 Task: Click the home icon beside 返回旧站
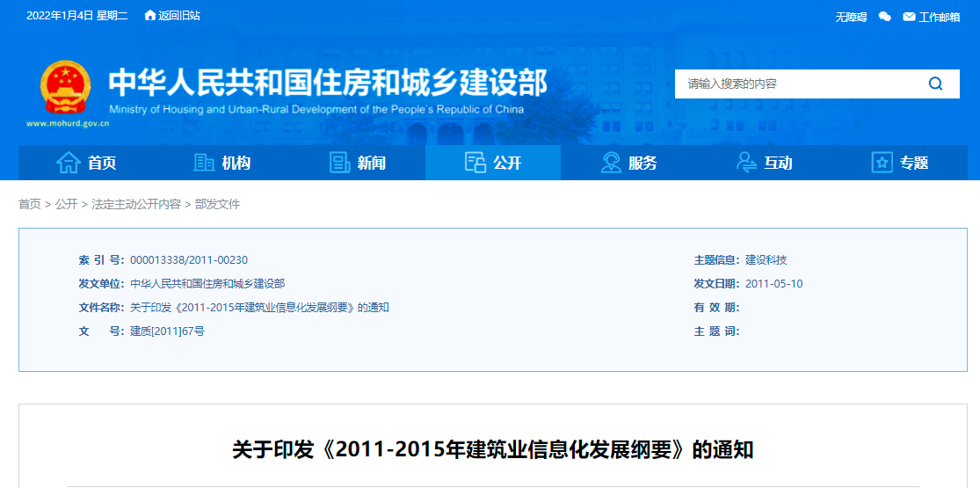(150, 16)
